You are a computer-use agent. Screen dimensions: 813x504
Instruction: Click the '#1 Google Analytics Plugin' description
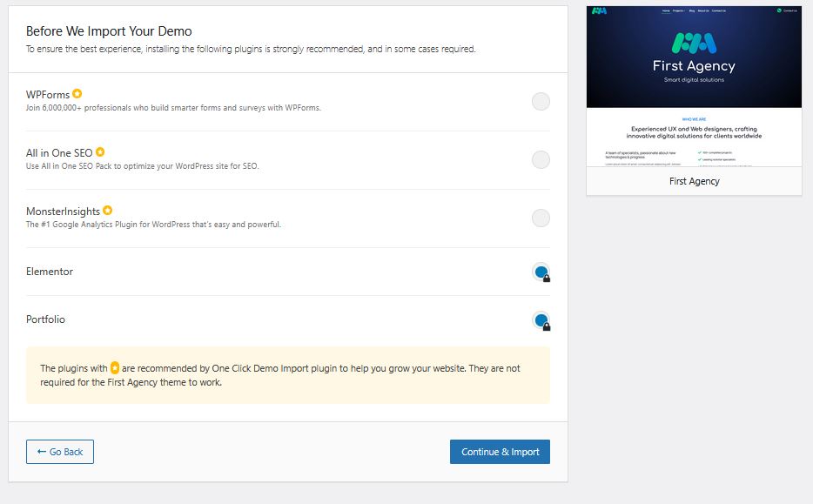coord(153,225)
